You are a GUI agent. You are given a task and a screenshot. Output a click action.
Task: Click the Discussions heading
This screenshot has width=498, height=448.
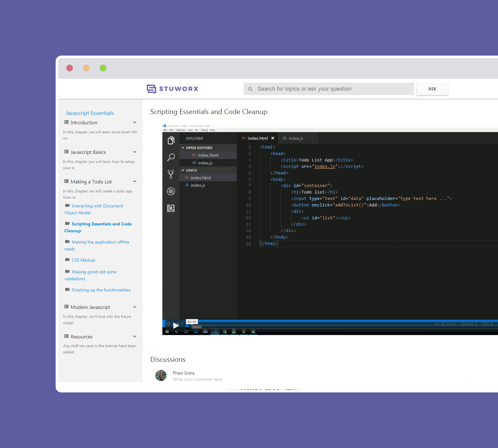coord(168,359)
